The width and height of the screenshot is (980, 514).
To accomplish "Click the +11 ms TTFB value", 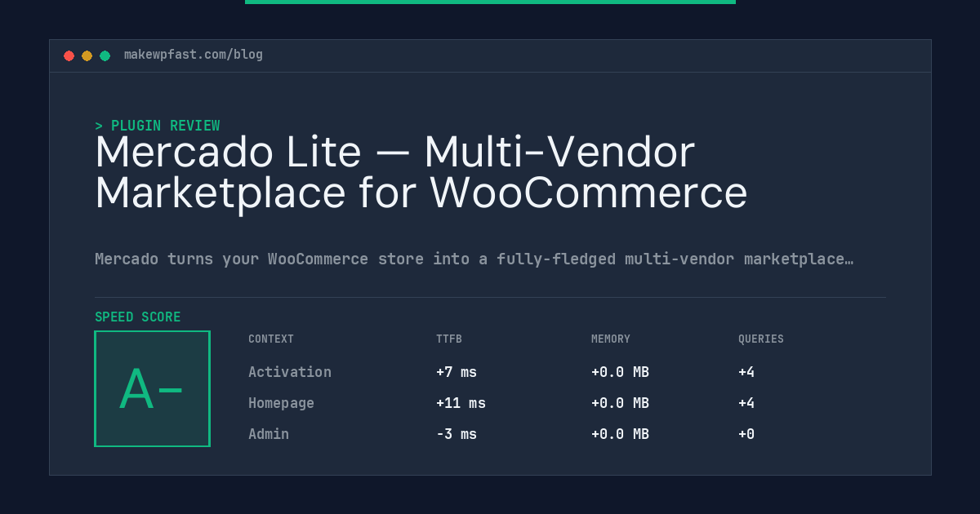I will click(461, 403).
